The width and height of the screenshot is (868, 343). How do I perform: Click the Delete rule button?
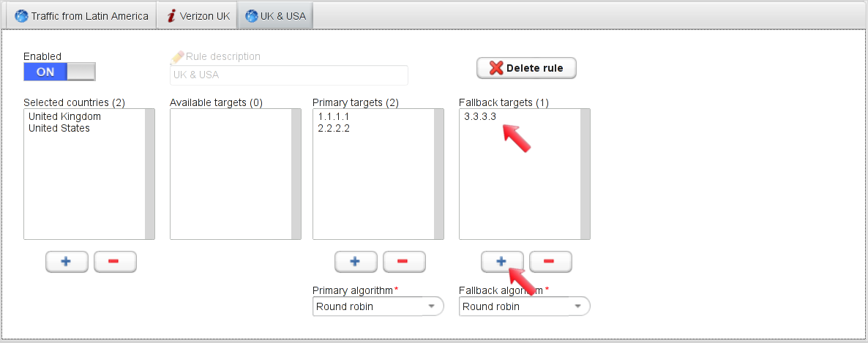(x=526, y=68)
